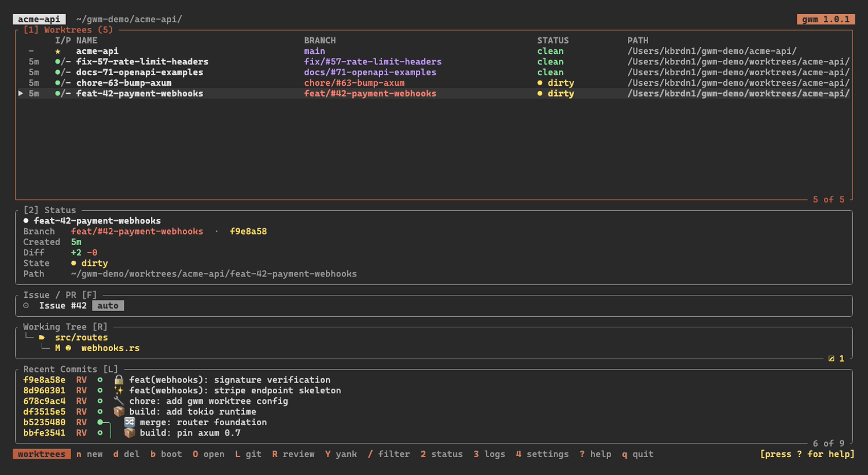Click the package icon on pin axum 0.7 commit
Image resolution: width=868 pixels, height=475 pixels.
[x=130, y=433]
